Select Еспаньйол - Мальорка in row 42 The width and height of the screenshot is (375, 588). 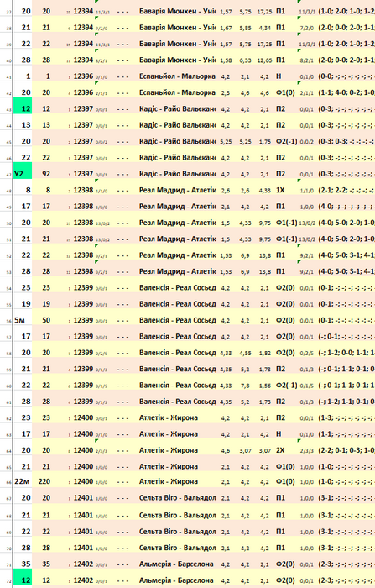point(177,92)
